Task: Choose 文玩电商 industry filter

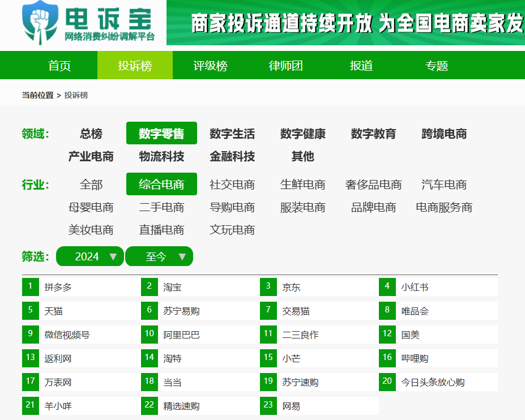Action: click(232, 230)
